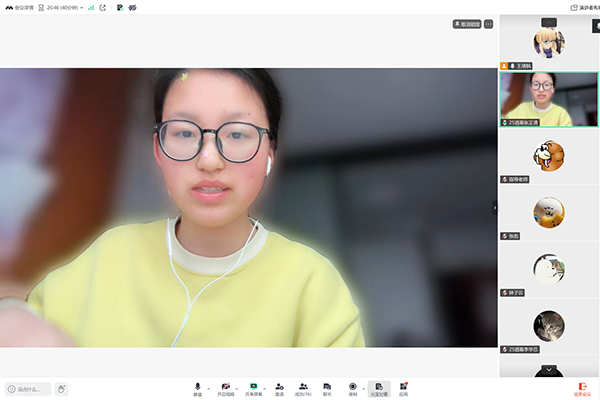This screenshot has height=400, width=600.
Task: Click the unpin button above the main video
Action: click(467, 24)
